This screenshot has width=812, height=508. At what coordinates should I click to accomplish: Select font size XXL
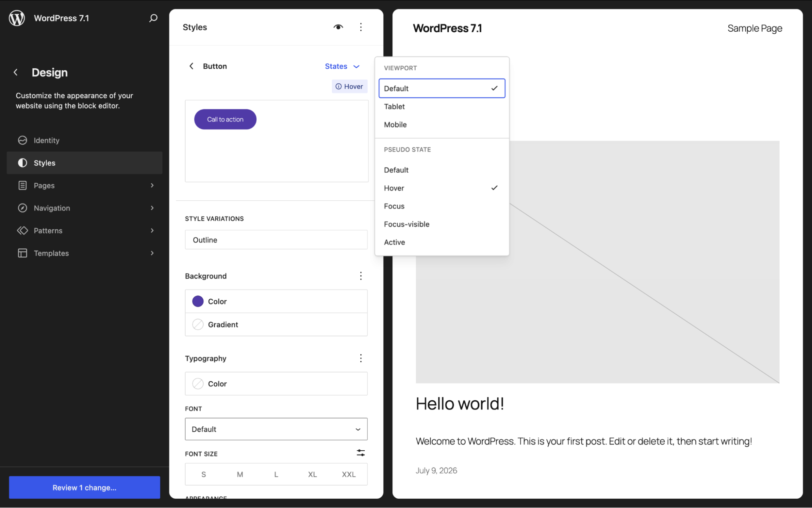coord(349,474)
